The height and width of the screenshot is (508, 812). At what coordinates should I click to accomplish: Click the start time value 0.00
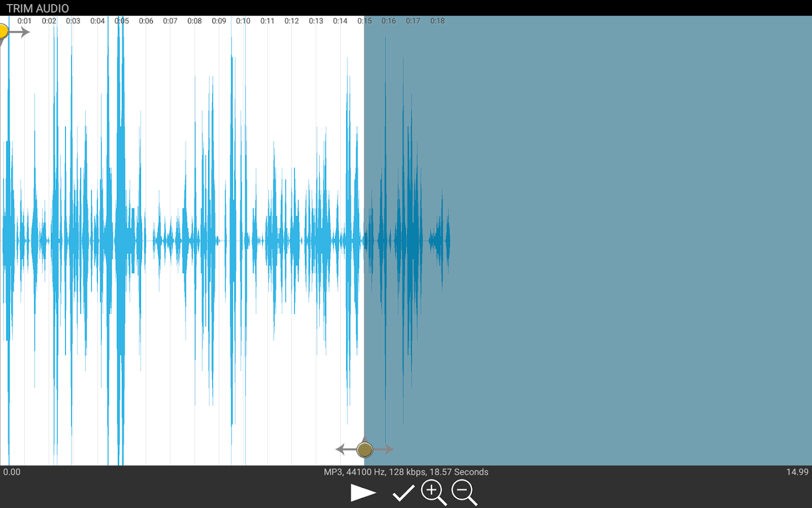[x=12, y=472]
